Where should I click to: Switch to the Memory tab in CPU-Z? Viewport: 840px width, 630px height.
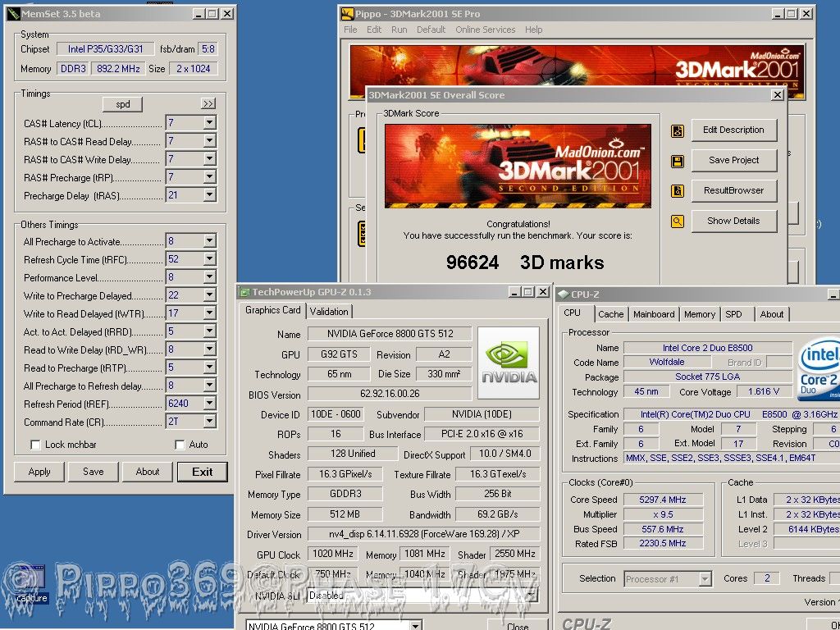click(x=700, y=314)
